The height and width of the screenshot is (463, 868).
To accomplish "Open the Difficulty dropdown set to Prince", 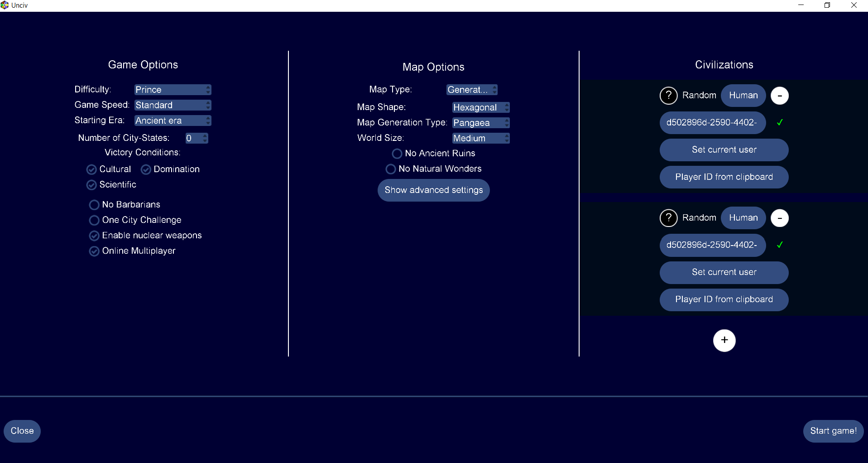I will pos(173,89).
